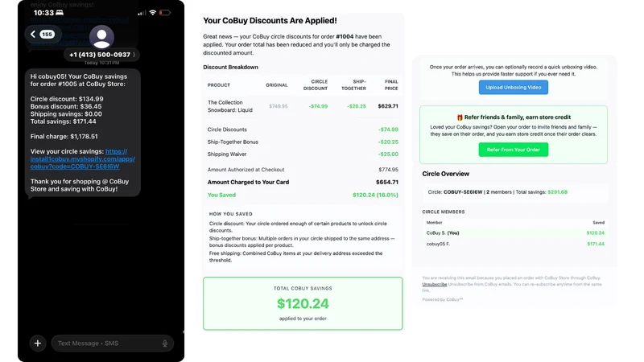Click the Upload Unboxing Video button
The image size is (644, 362).
coord(513,88)
